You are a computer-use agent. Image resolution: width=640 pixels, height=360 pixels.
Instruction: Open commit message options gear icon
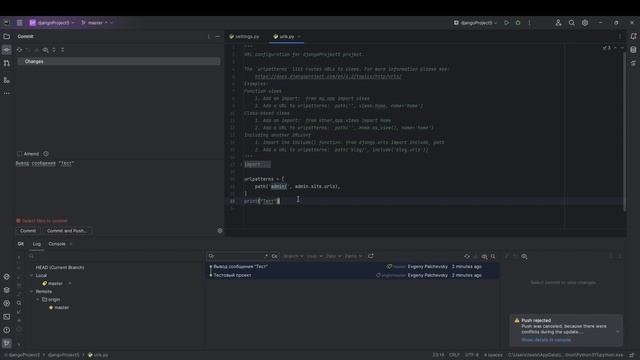[220, 231]
